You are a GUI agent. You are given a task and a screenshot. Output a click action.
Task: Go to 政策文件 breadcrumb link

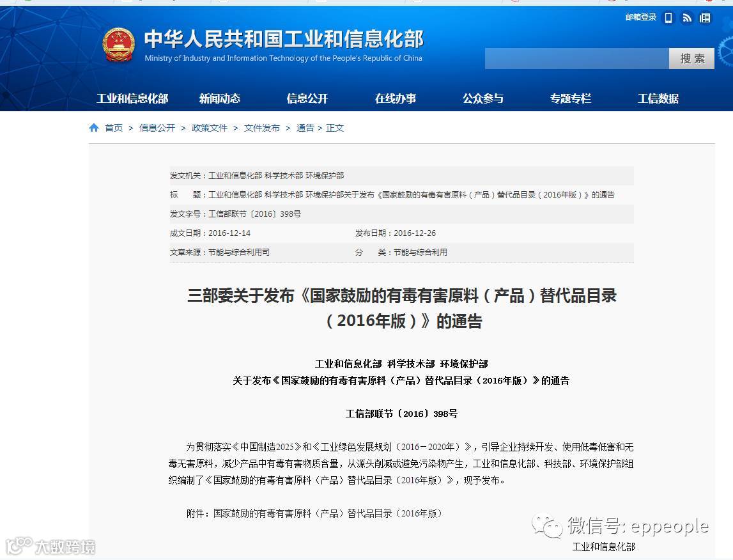pyautogui.click(x=210, y=128)
